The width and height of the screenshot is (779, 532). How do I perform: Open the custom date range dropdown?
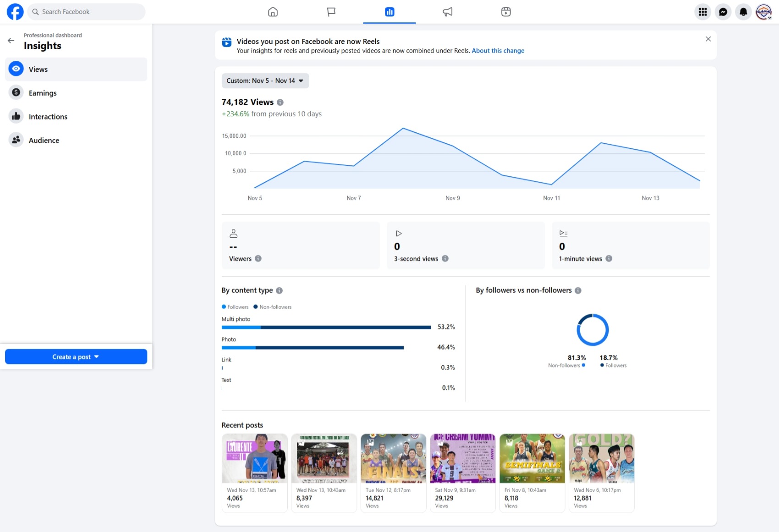pos(265,81)
